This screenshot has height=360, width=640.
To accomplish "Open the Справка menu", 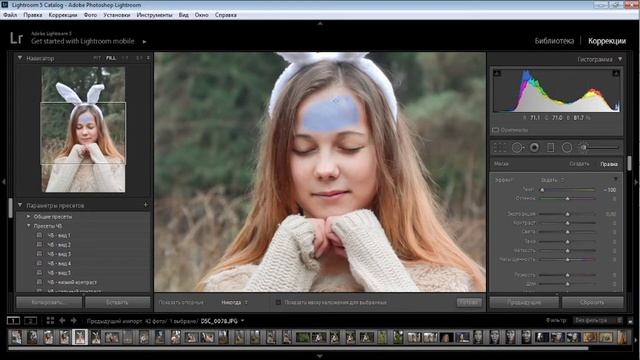I will coord(226,15).
